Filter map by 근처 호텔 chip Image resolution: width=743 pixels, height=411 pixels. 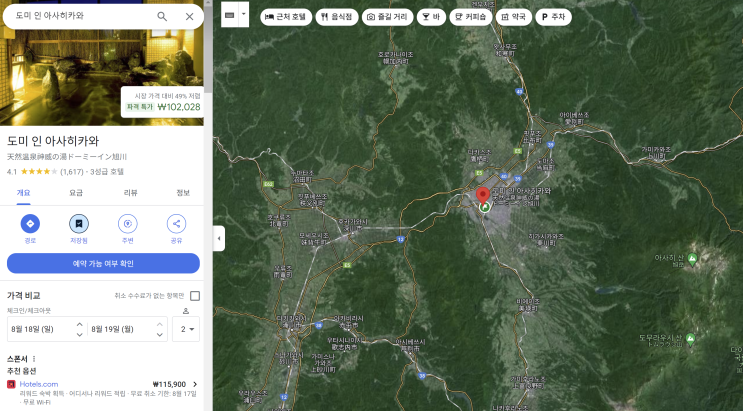pyautogui.click(x=286, y=17)
